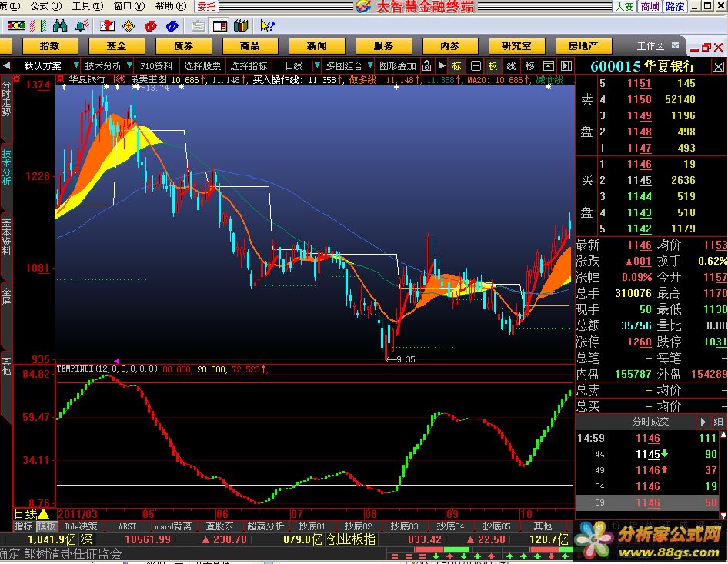Open the 帮助 menu
728x564 pixels.
point(171,6)
